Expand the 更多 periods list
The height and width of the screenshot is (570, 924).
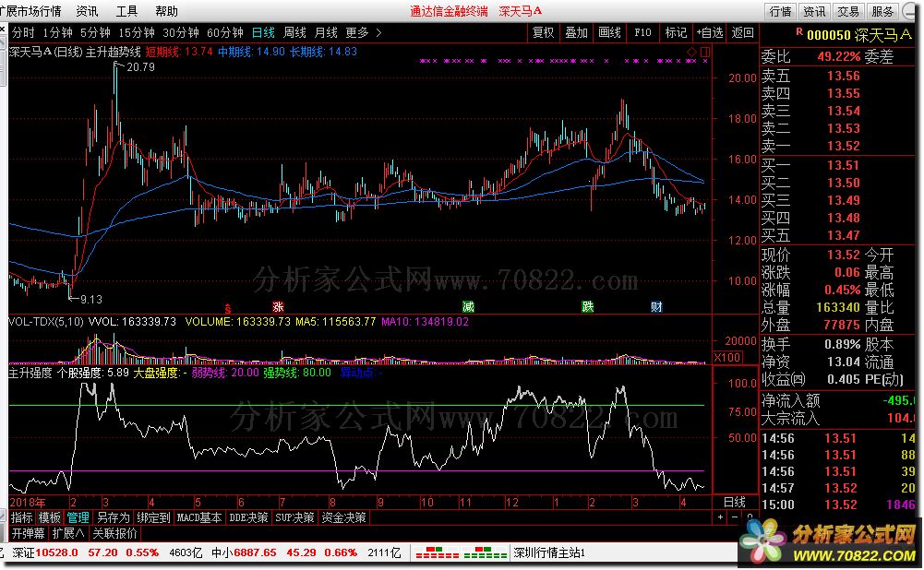point(363,33)
